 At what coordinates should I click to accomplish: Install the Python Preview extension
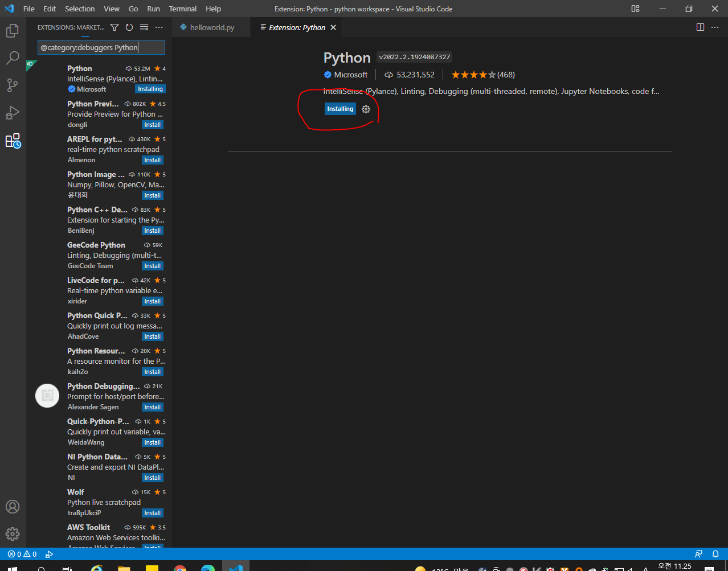pyautogui.click(x=153, y=125)
